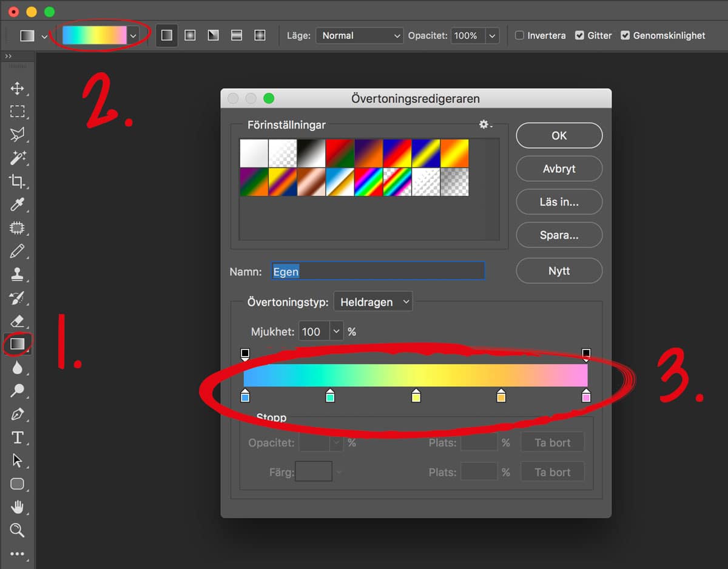
Task: Select the right opacity stop
Action: click(586, 354)
